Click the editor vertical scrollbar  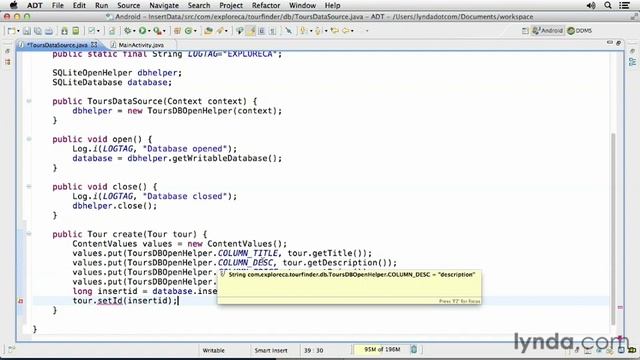click(x=613, y=229)
